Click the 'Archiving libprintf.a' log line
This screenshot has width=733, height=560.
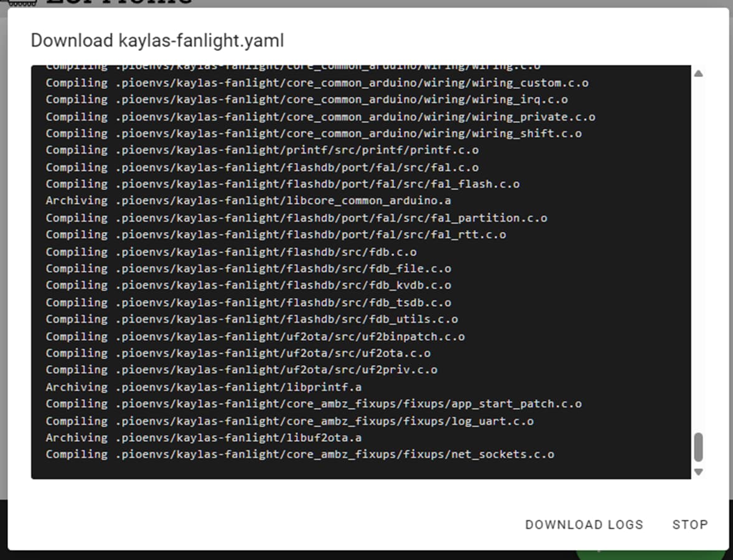(203, 387)
